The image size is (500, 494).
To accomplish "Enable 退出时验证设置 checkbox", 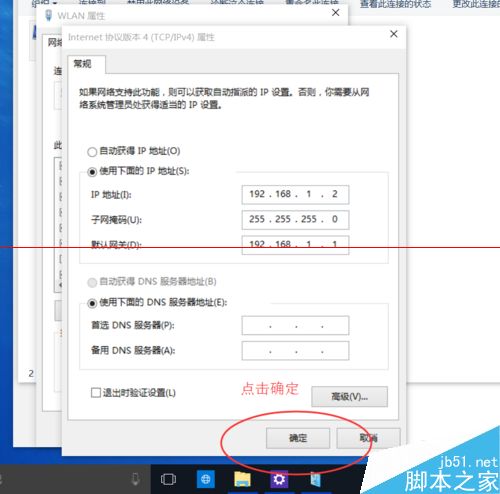I will (96, 393).
